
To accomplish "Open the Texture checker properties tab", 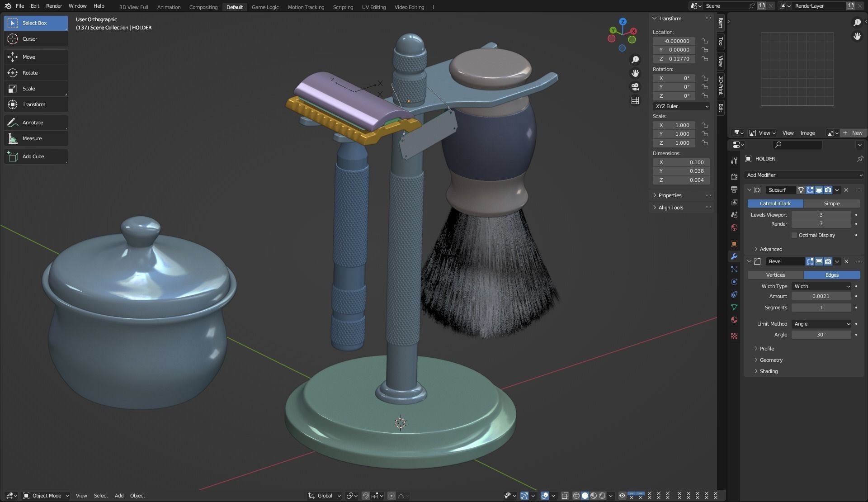I will pos(734,336).
